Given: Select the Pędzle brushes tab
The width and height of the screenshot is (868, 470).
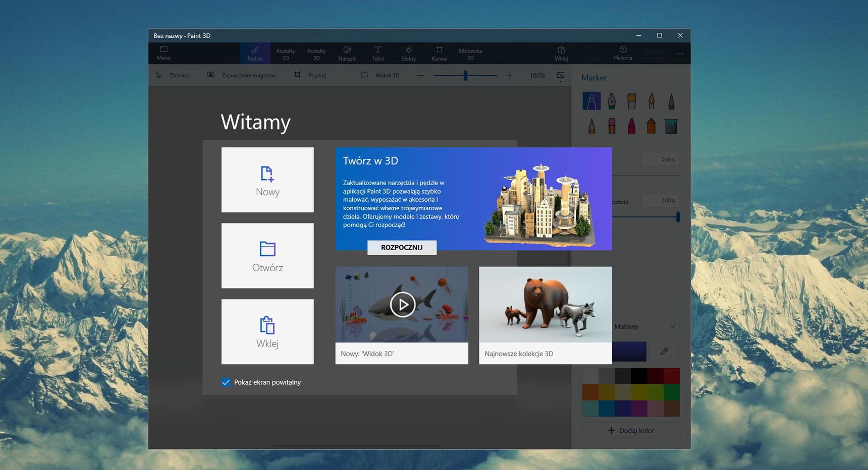Looking at the screenshot, I should [255, 53].
